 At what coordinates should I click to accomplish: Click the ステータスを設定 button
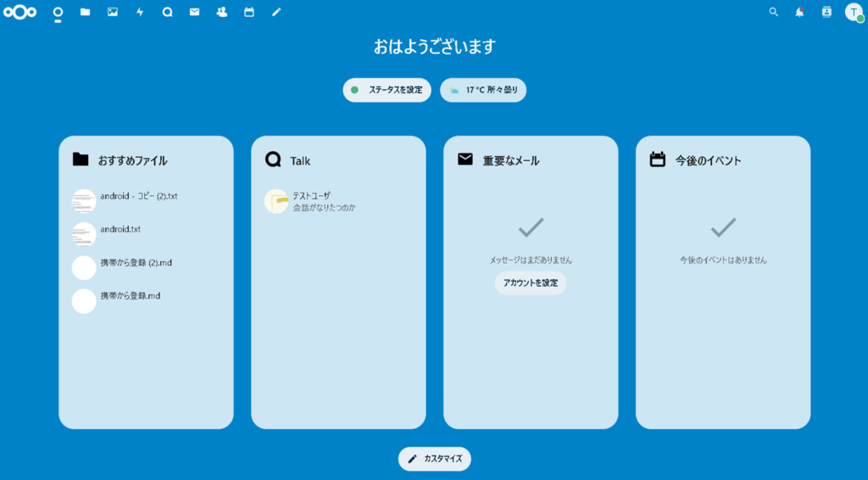coord(387,90)
